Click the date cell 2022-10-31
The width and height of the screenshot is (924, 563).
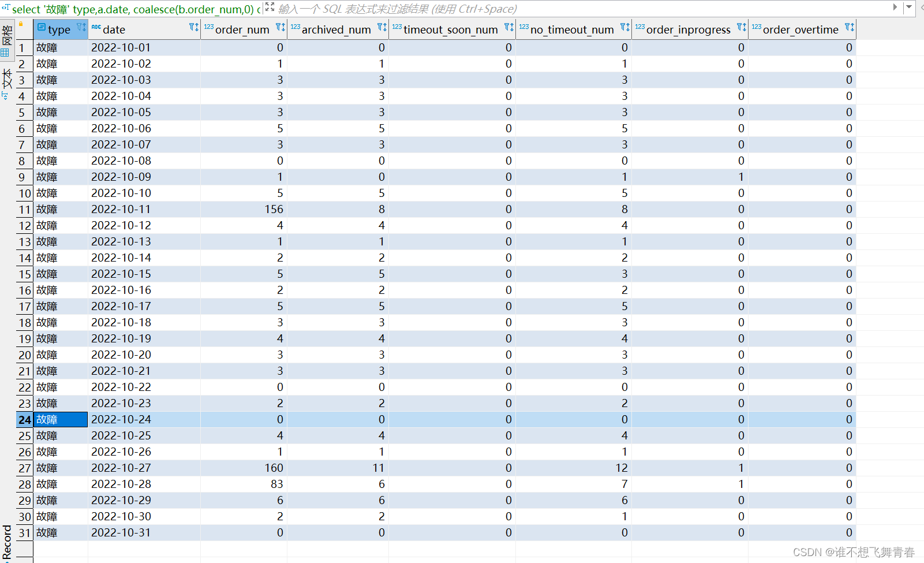coord(144,532)
